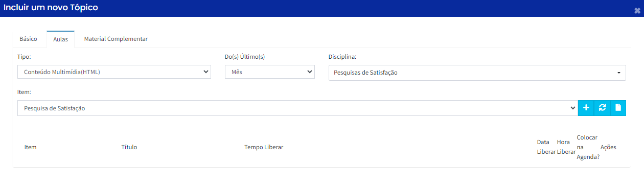The image size is (644, 187).
Task: Click the Data Liberar column header
Action: point(546,147)
